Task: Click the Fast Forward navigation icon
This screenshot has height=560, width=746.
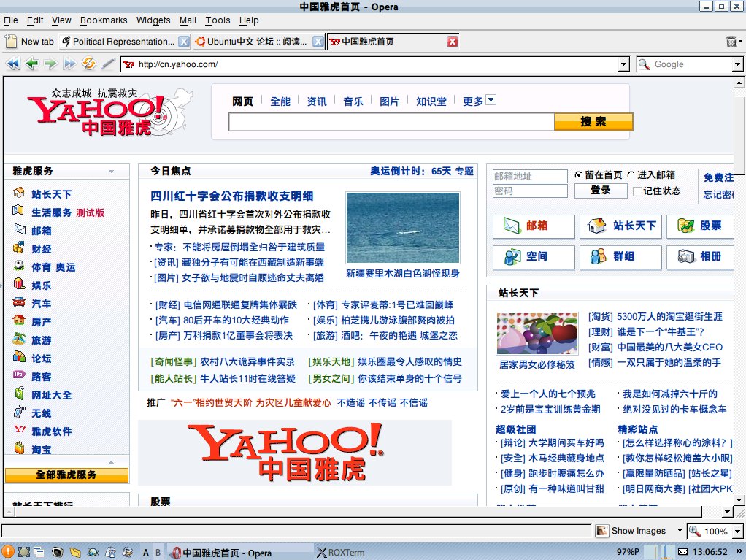Action: pos(69,64)
